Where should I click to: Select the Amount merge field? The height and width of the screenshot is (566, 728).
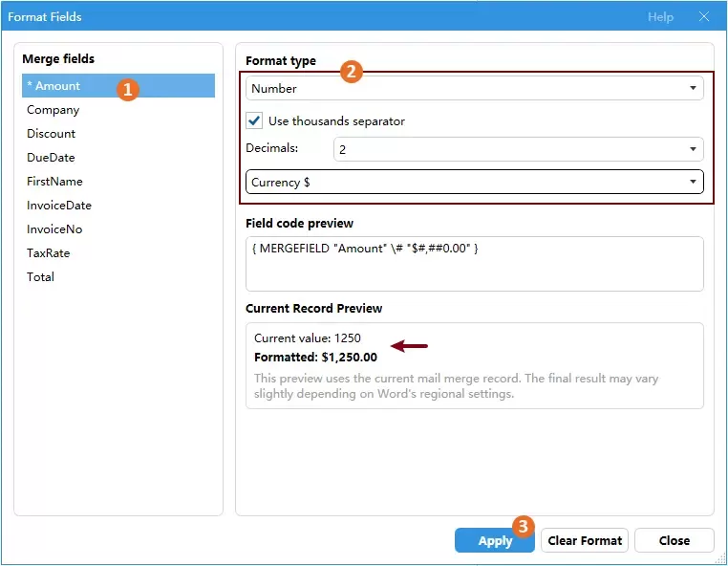118,85
